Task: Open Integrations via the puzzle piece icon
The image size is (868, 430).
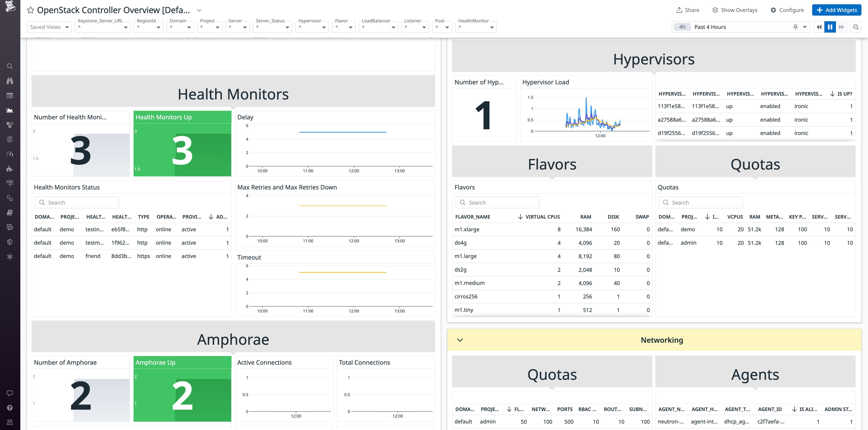Action: tap(10, 168)
